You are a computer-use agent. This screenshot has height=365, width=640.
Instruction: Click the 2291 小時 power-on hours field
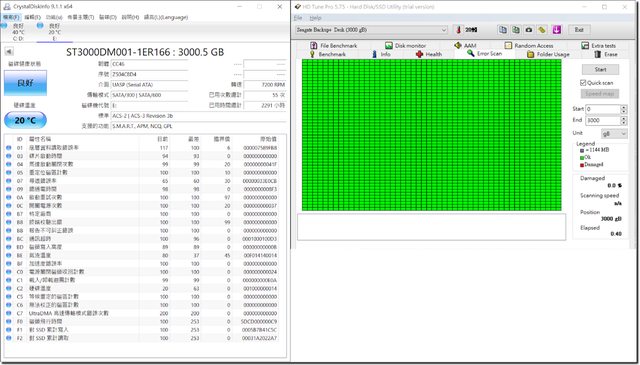[x=264, y=105]
